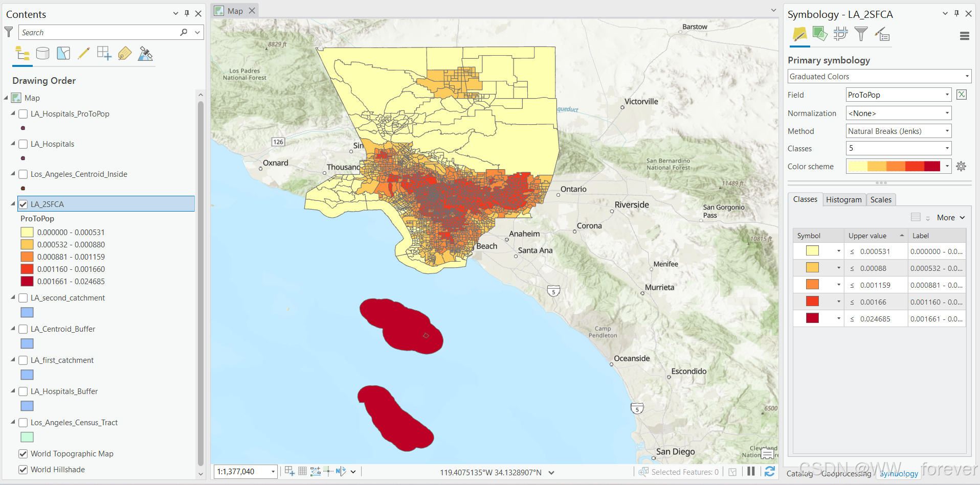Select List By Editing pencil icon
980x485 pixels.
(x=84, y=53)
